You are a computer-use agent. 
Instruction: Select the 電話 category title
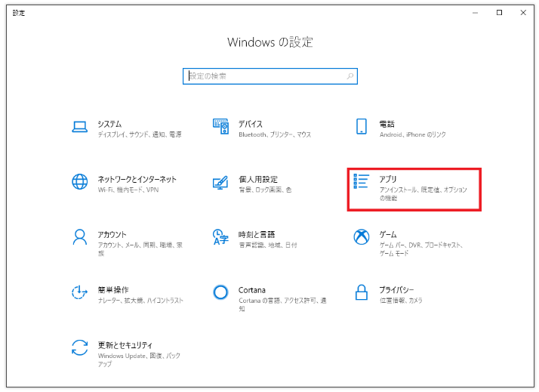click(x=387, y=124)
